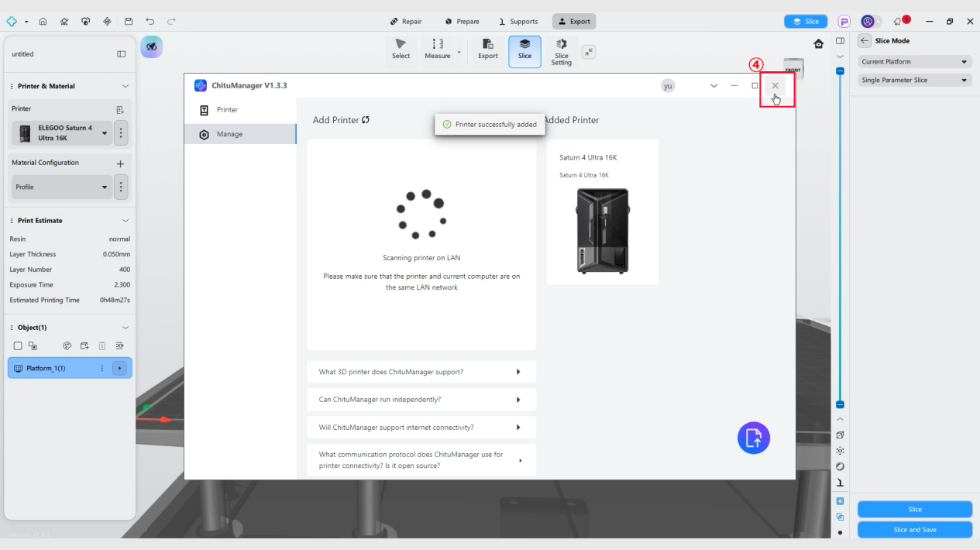The width and height of the screenshot is (980, 550).
Task: Open the home icon in the top toolbar
Action: [45, 22]
